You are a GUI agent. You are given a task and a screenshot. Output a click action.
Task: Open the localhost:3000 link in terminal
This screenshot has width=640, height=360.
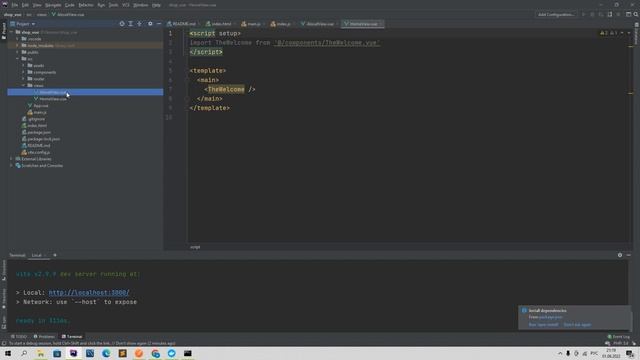pos(89,293)
